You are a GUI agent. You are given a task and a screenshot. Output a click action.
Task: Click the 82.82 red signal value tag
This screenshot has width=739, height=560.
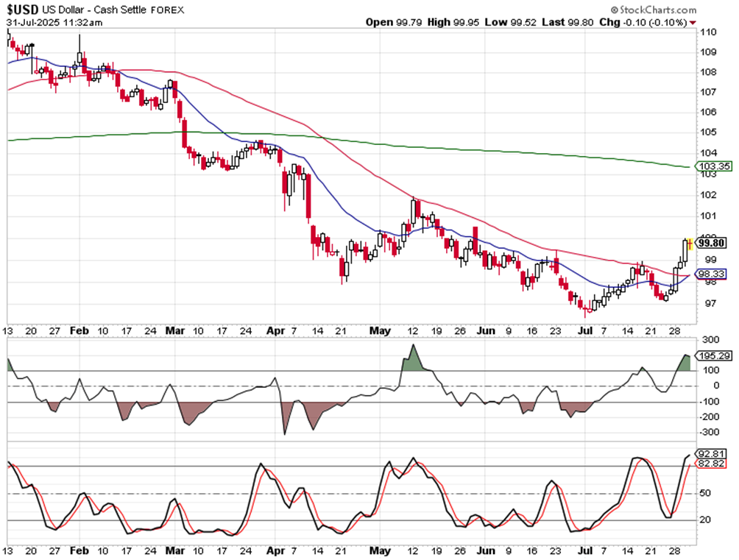(x=714, y=464)
